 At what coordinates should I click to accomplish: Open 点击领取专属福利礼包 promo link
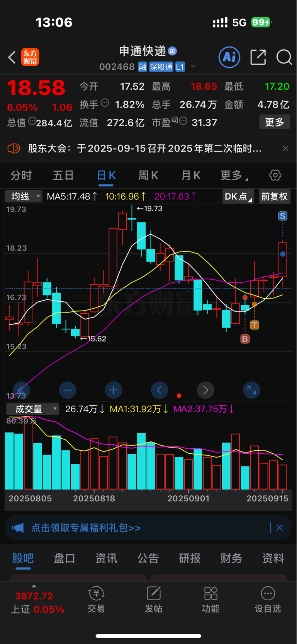click(86, 528)
